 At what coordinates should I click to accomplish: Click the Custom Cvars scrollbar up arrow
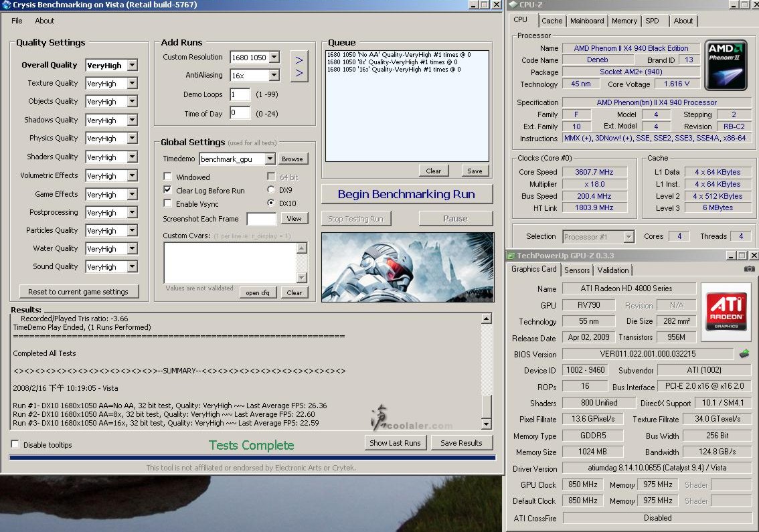point(302,248)
